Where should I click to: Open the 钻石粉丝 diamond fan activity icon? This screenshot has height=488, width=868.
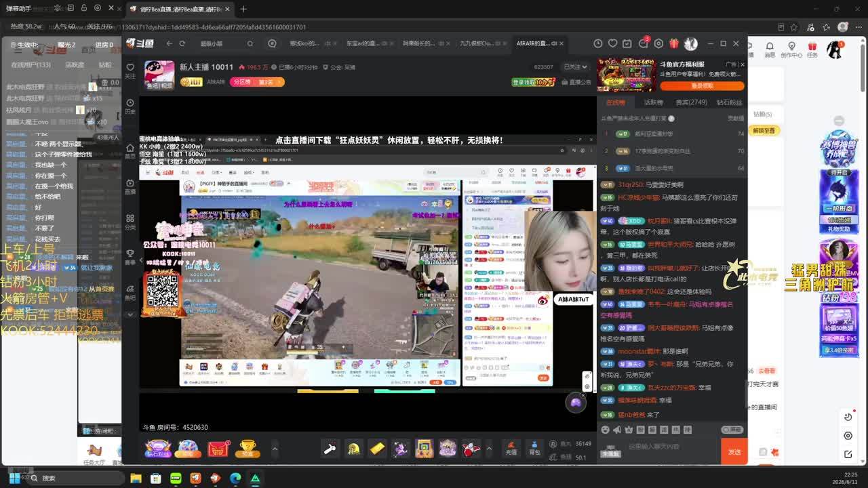click(x=158, y=449)
